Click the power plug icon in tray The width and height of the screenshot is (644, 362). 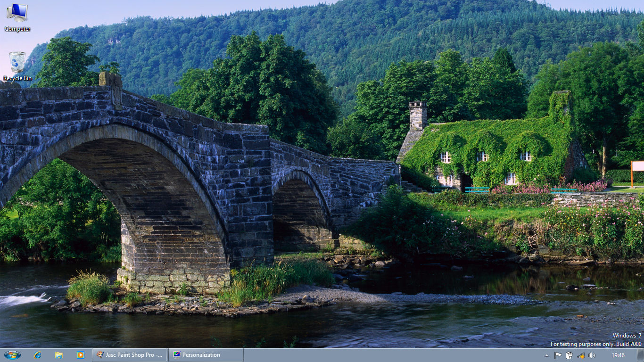pos(569,355)
